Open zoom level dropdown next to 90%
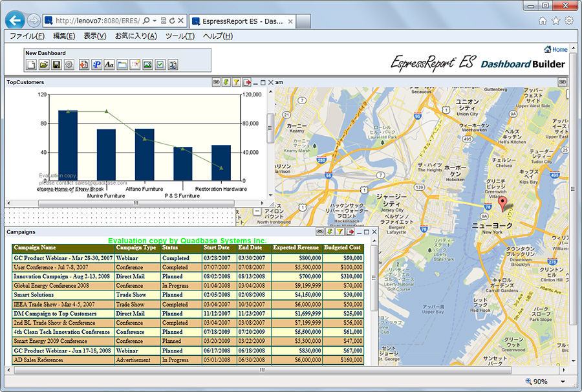The image size is (582, 392). 563,382
